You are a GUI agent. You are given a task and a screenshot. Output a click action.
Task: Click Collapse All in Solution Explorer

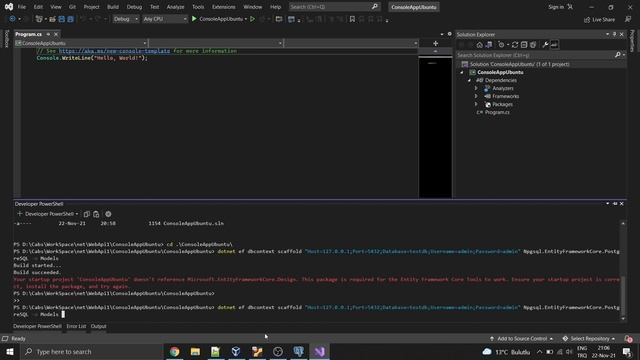(x=524, y=45)
